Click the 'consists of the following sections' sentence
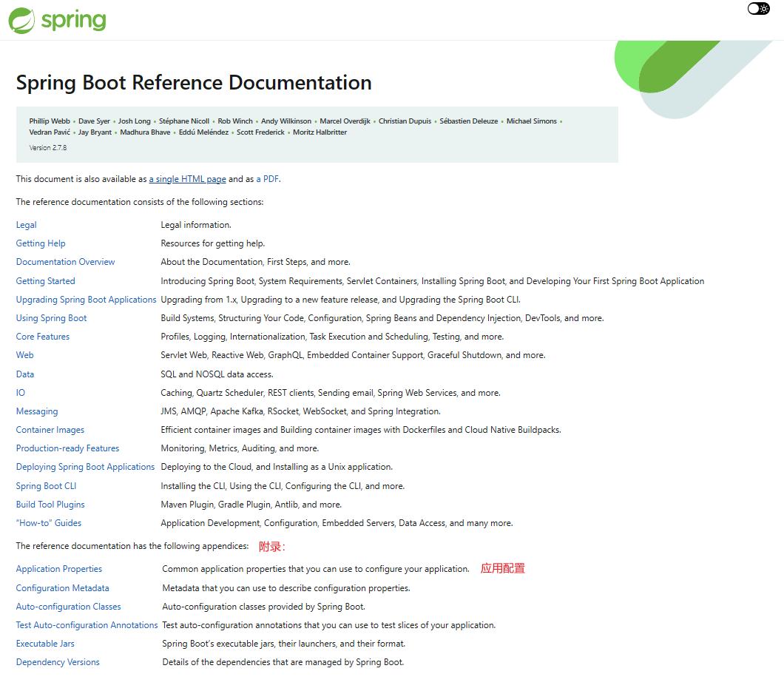Image resolution: width=784 pixels, height=691 pixels. pyautogui.click(x=140, y=202)
